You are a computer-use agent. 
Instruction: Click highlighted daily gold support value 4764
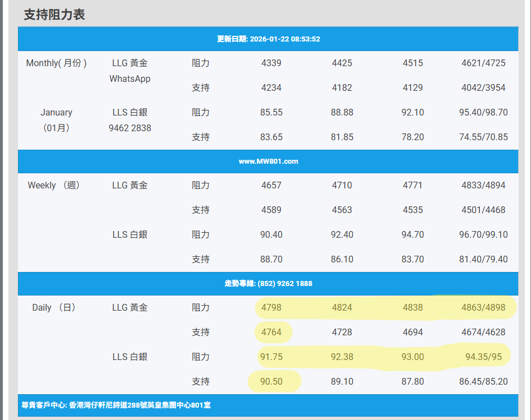271,333
